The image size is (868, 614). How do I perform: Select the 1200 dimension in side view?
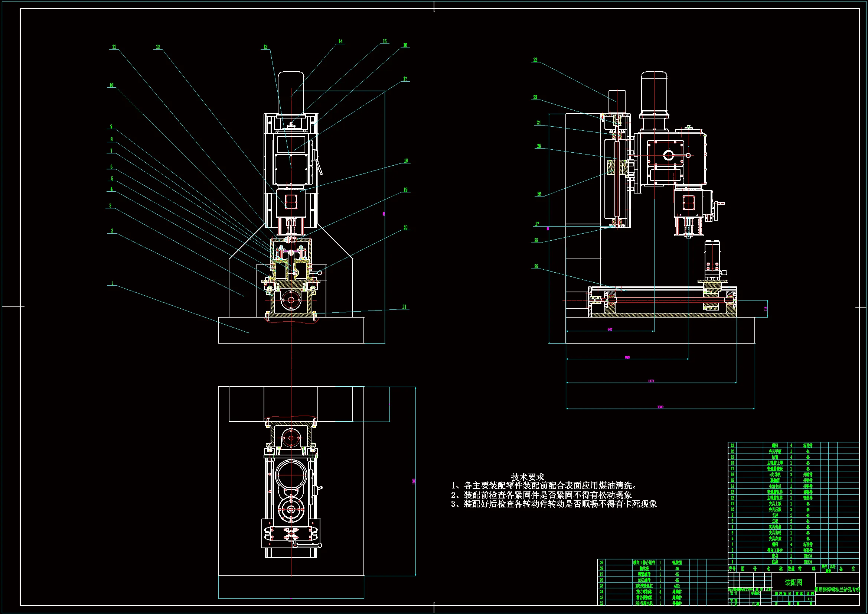tap(660, 407)
